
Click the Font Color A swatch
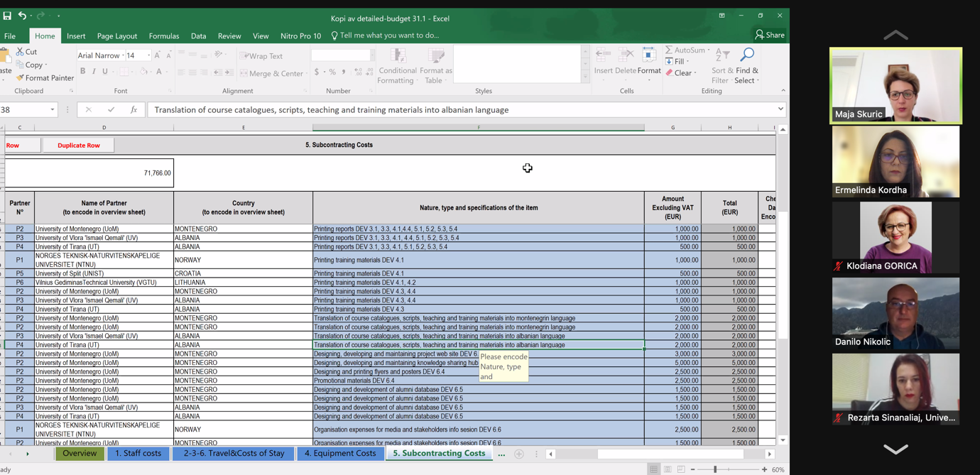(x=159, y=72)
